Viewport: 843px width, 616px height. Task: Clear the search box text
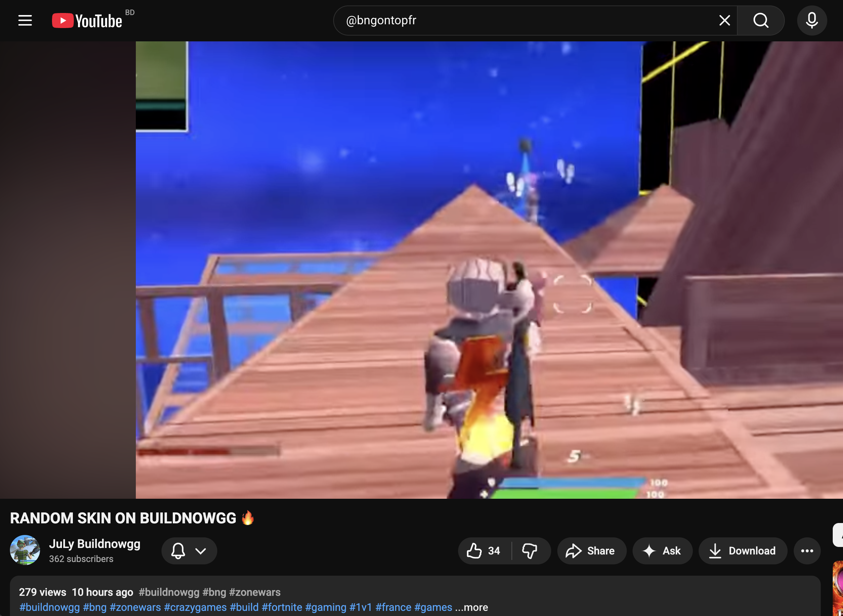724,21
